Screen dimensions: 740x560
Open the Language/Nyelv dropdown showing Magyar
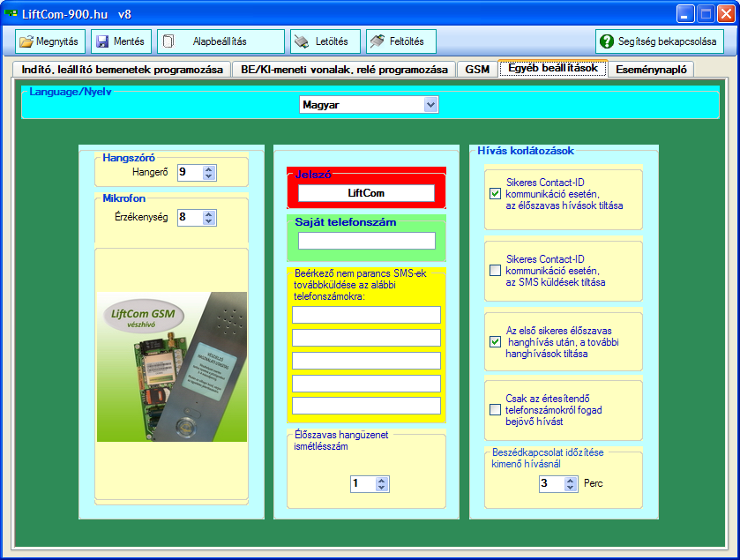[x=369, y=105]
